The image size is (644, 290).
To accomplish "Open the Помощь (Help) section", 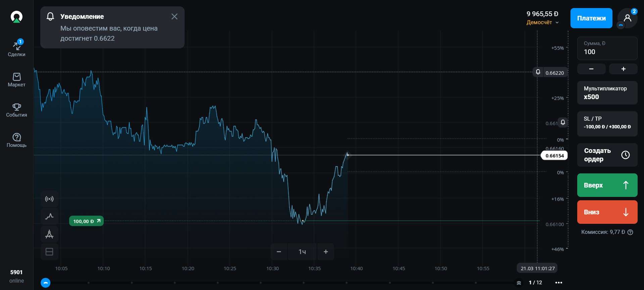I will pyautogui.click(x=16, y=140).
